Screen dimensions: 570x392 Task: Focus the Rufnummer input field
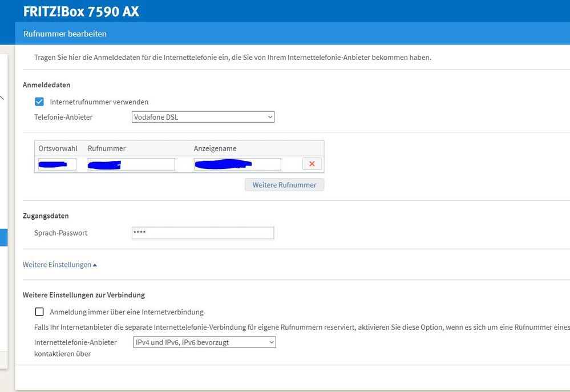pos(131,164)
